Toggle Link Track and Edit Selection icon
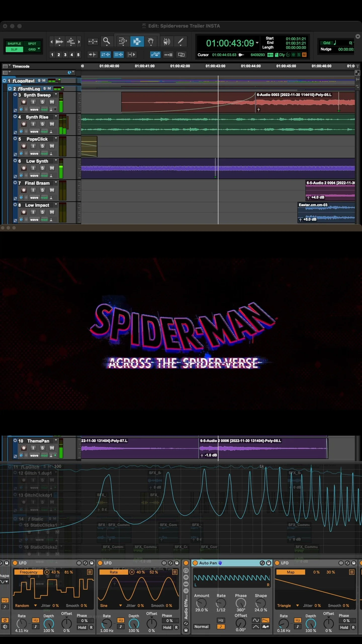Screen dimensions: 362x644 coord(118,54)
